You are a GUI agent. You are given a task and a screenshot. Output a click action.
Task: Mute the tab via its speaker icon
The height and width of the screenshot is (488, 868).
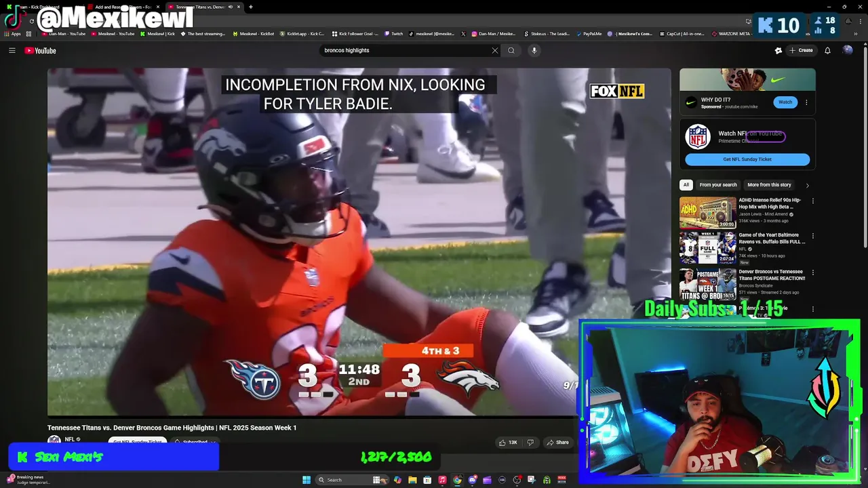click(230, 7)
